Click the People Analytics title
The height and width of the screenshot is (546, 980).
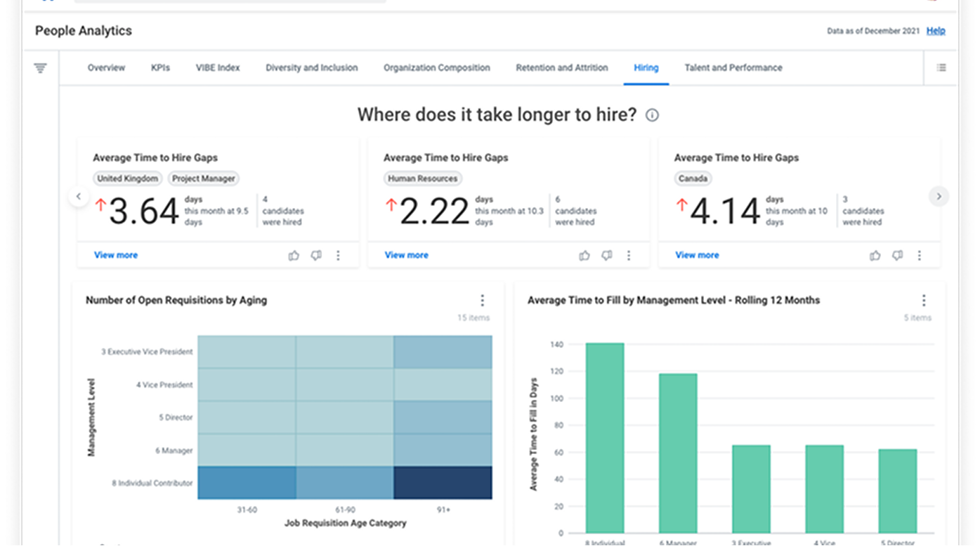84,31
